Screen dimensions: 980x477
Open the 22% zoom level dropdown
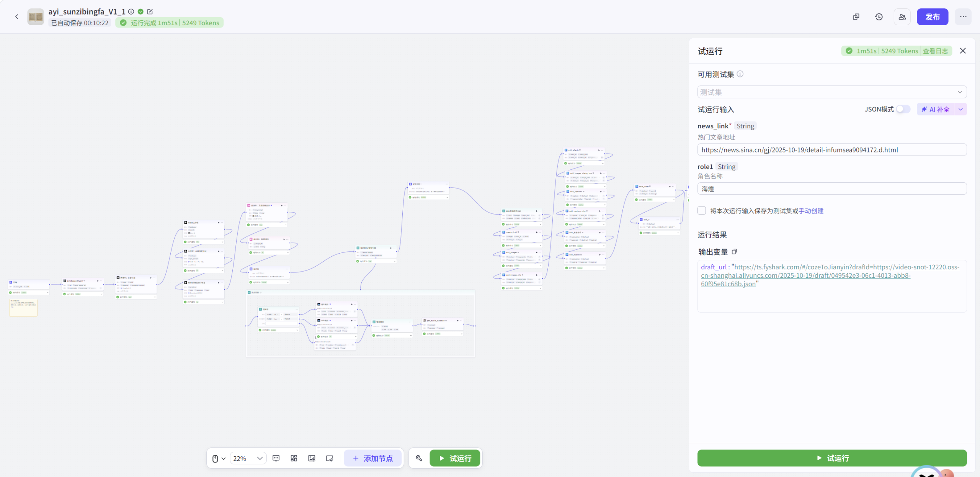point(248,458)
